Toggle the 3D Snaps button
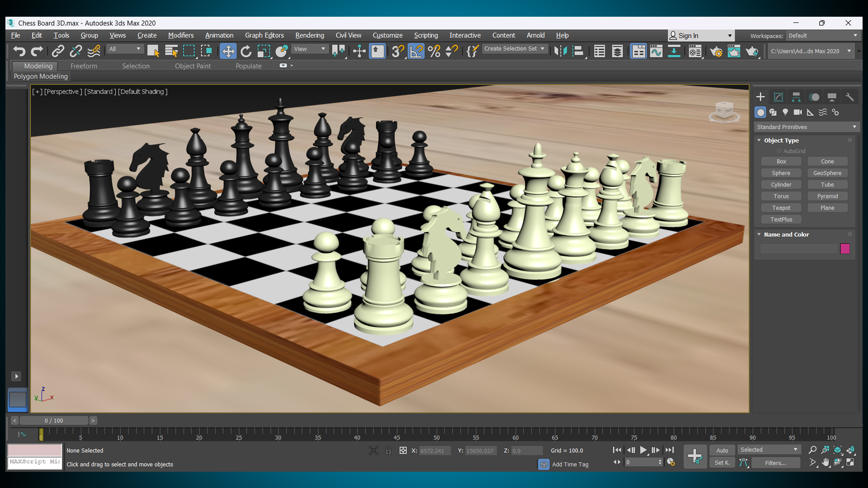Screen dimensions: 868x488 tap(398, 51)
